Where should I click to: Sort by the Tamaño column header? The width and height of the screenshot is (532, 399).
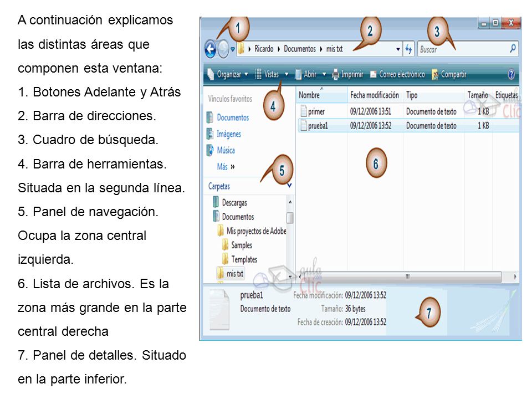point(478,95)
